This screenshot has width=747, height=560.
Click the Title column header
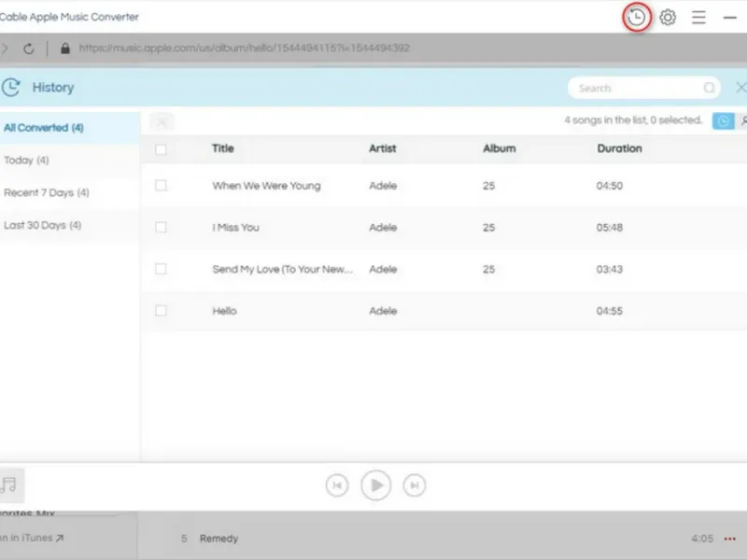coord(223,148)
